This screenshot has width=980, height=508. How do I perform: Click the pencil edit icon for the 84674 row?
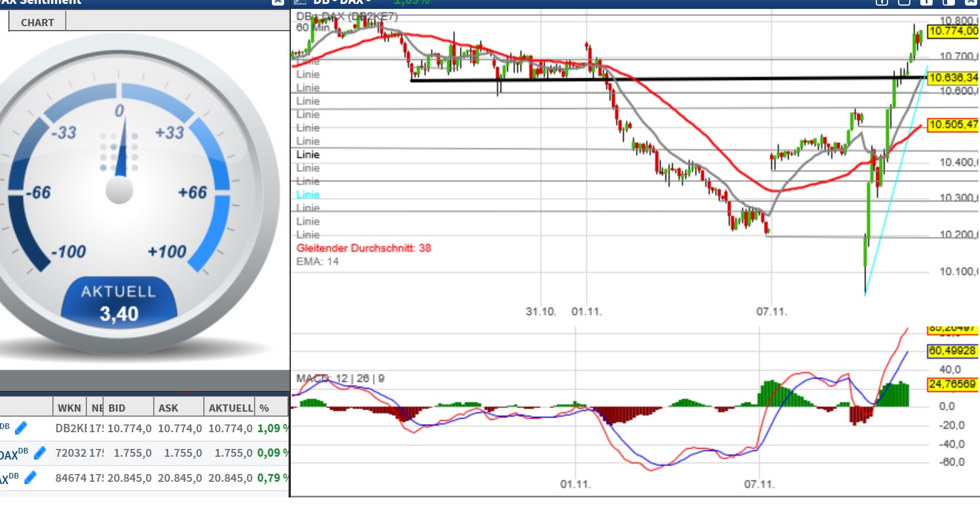click(x=30, y=477)
